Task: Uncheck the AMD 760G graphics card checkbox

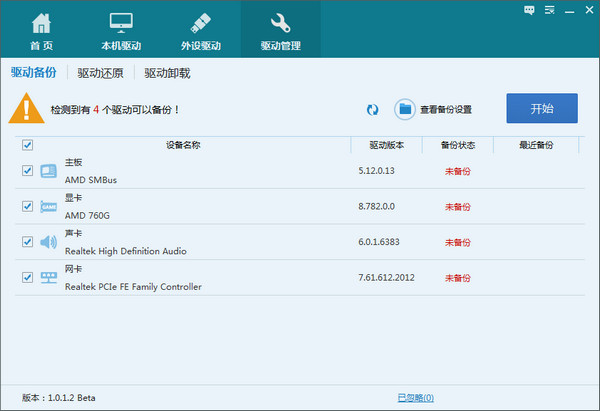Action: point(28,206)
